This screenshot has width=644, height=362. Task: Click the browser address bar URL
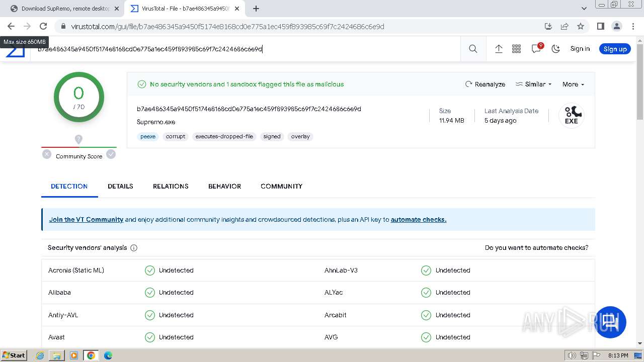coord(227,26)
